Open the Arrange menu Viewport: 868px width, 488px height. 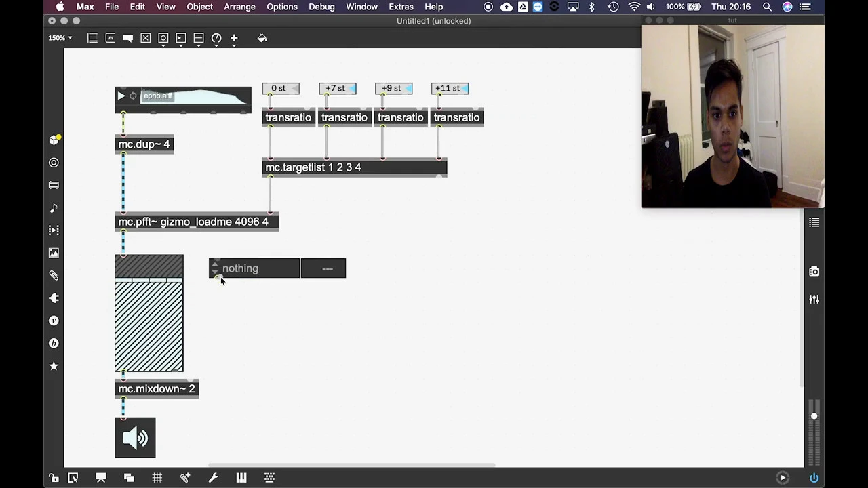239,7
